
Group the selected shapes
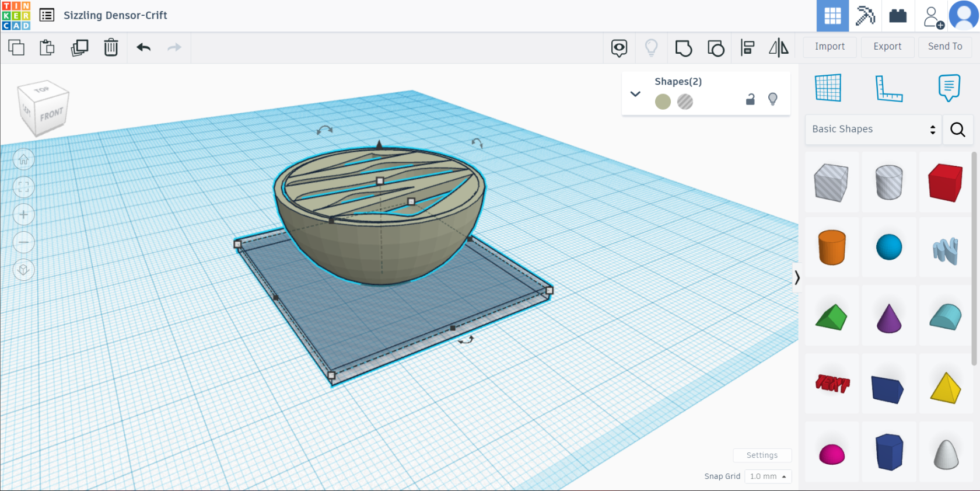point(684,48)
